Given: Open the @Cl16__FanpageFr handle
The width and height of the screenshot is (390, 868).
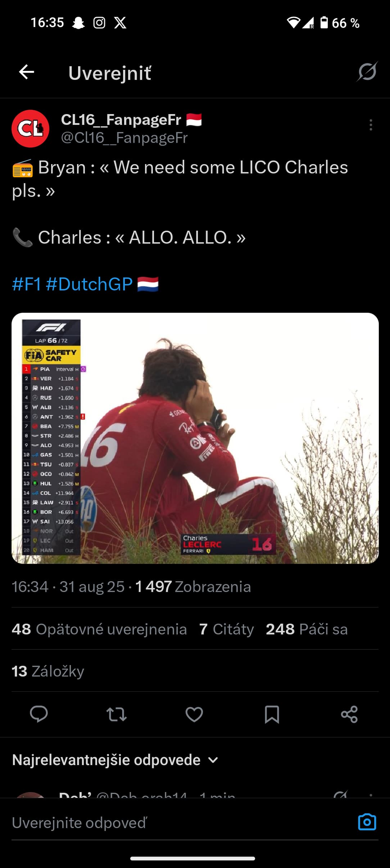Looking at the screenshot, I should pyautogui.click(x=124, y=138).
